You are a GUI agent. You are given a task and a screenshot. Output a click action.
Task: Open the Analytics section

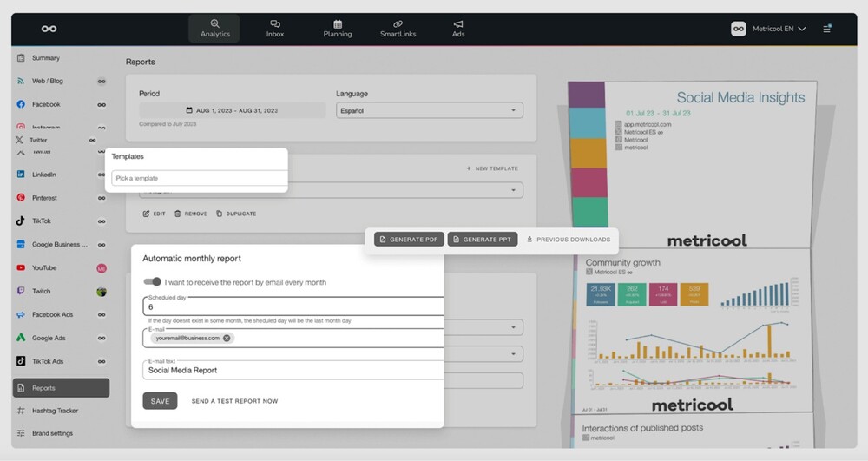click(214, 29)
